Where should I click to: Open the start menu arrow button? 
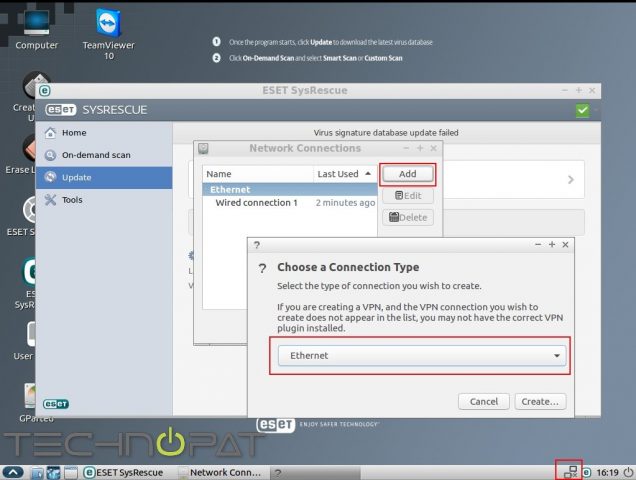(13, 473)
